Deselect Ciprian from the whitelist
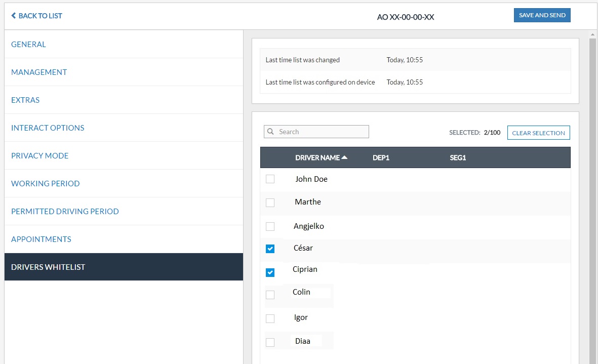 (x=270, y=272)
